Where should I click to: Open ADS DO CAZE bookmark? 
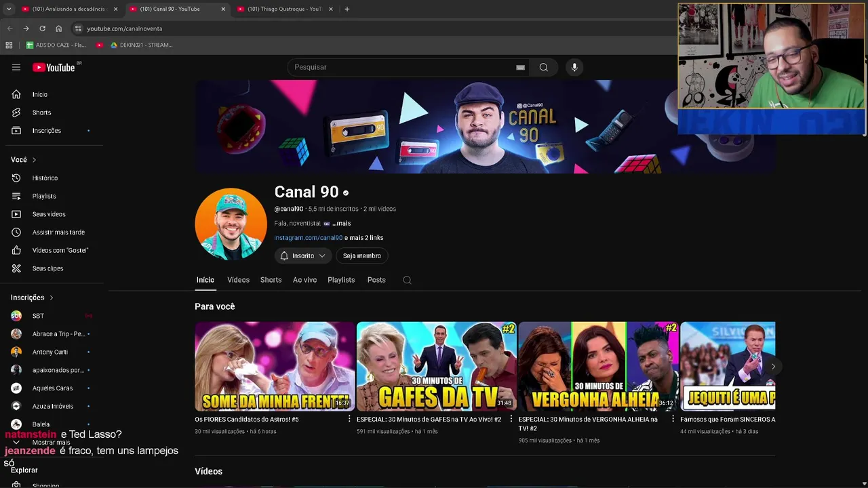[x=56, y=45]
